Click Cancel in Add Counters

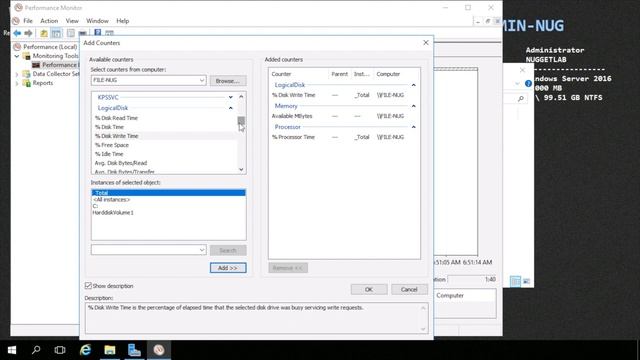(x=409, y=289)
